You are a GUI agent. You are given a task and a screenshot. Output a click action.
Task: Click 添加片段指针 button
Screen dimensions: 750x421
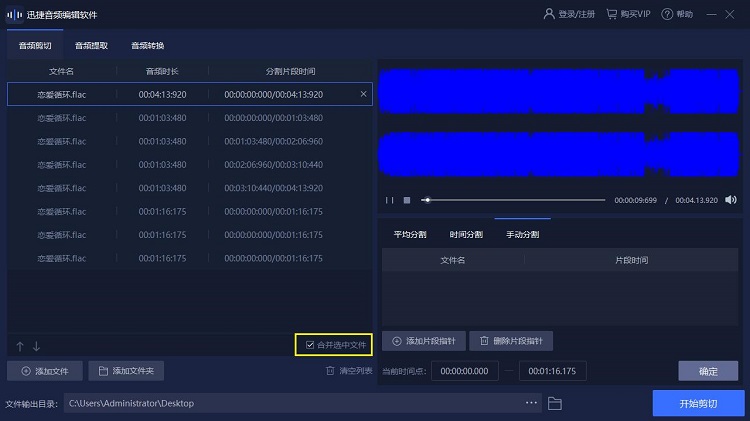coord(421,341)
